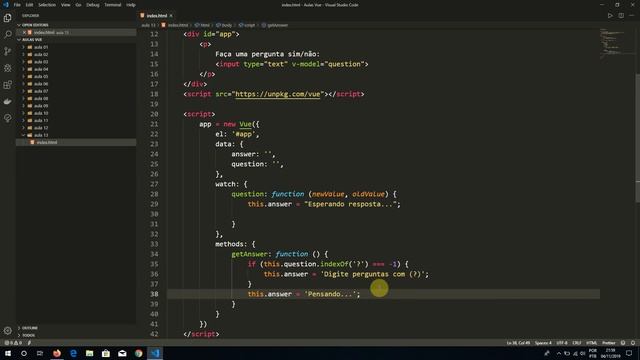The height and width of the screenshot is (360, 640).
Task: Click the 'UTF-8' encoding status
Action: 562,343
